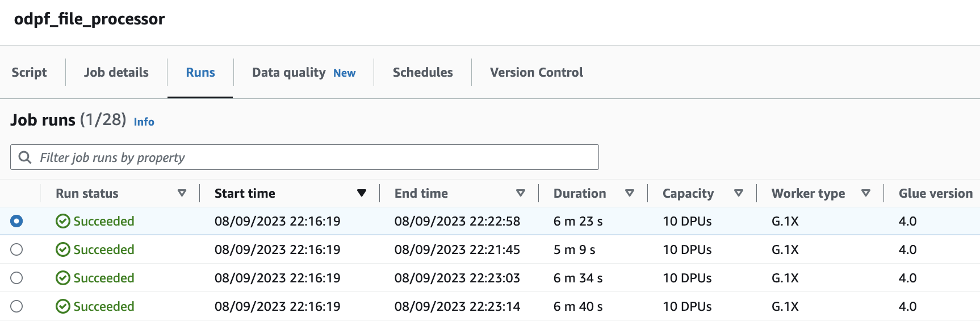Screen dimensions: 980x325
Task: Open the Version Control tab
Action: pyautogui.click(x=537, y=72)
